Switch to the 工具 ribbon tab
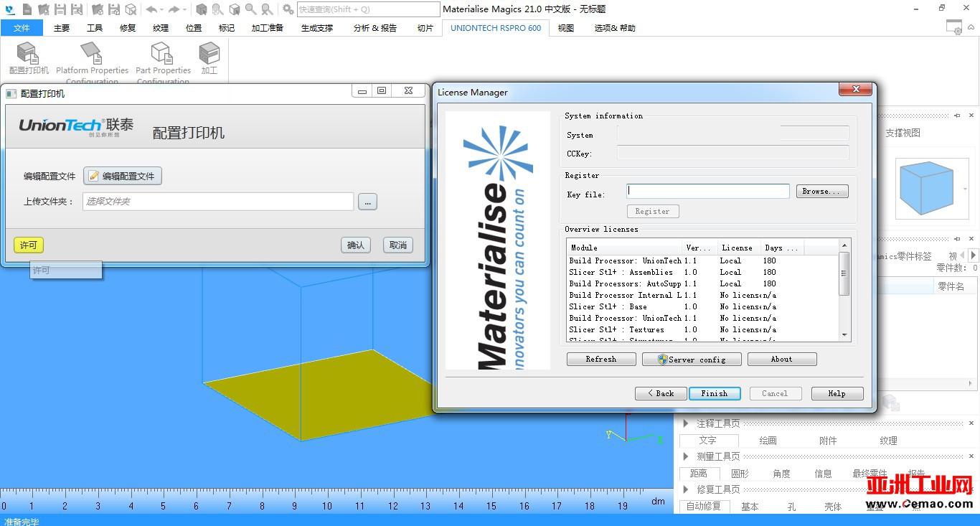The height and width of the screenshot is (526, 980). click(95, 28)
